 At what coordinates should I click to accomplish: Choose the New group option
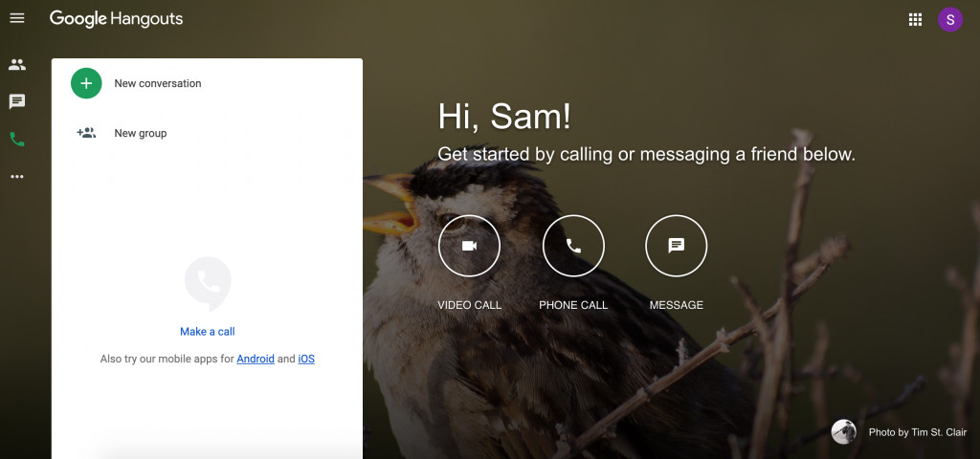click(x=141, y=133)
